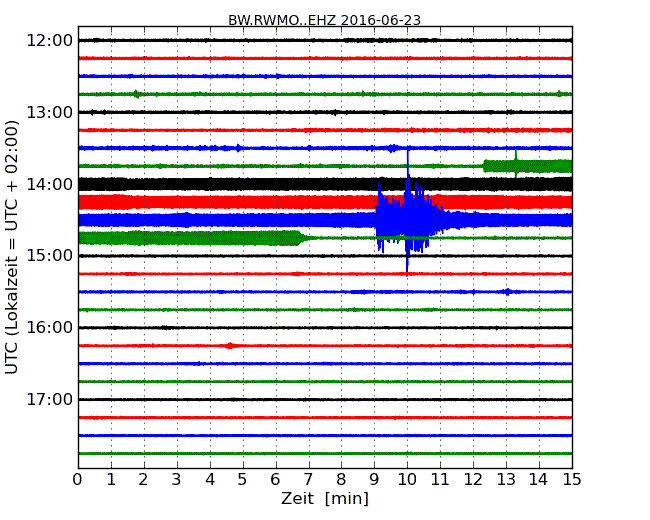Click the 12:00 time label
The height and width of the screenshot is (520, 650).
tap(50, 41)
